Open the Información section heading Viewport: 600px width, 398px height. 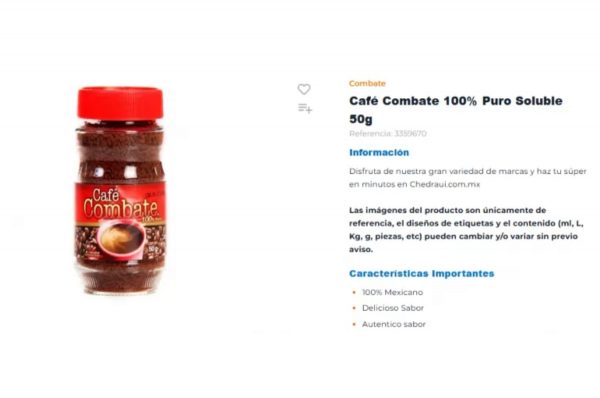click(x=379, y=152)
